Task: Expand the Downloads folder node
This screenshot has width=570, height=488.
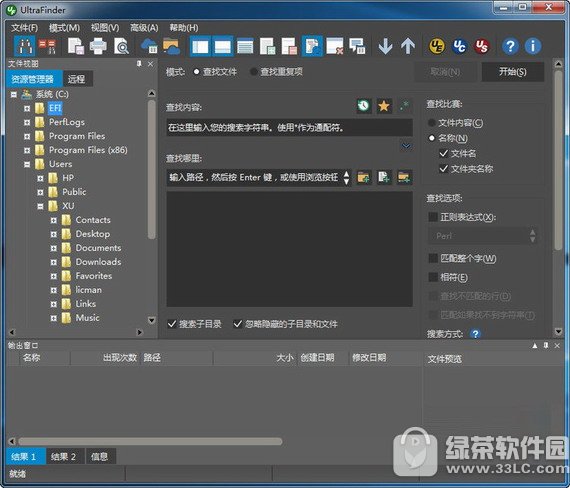Action: [53, 262]
